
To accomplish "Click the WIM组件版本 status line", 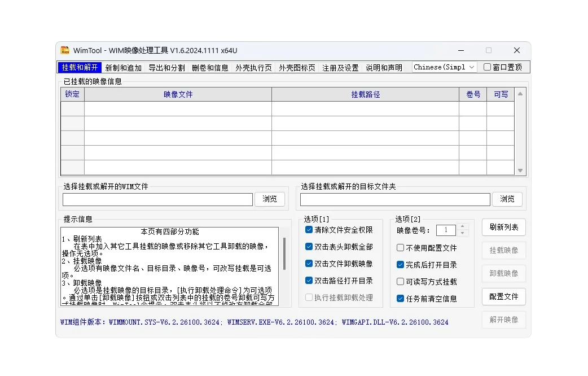I will pos(254,322).
